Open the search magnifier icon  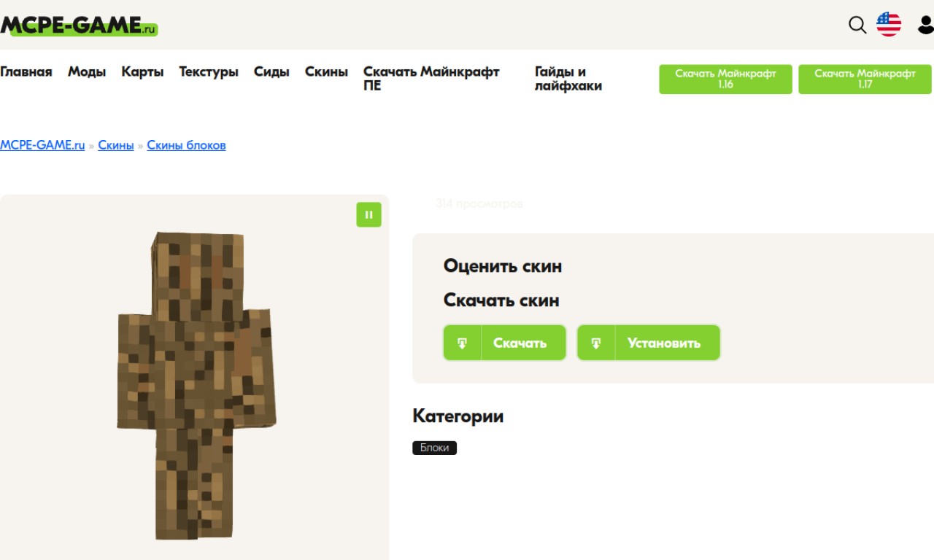(x=857, y=26)
